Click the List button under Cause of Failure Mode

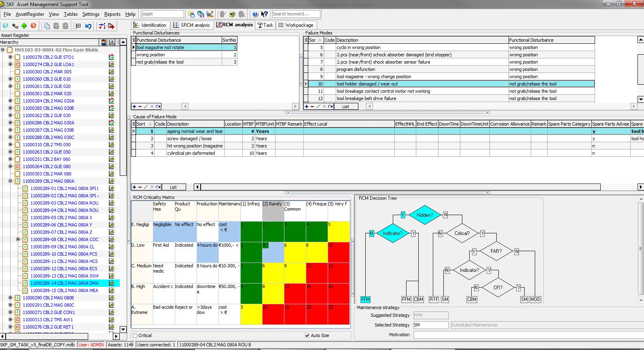(173, 187)
